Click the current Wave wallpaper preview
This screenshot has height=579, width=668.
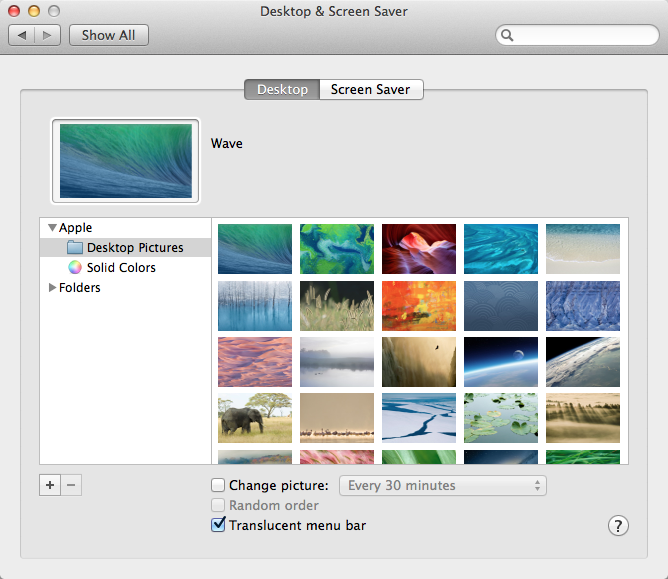tap(126, 161)
